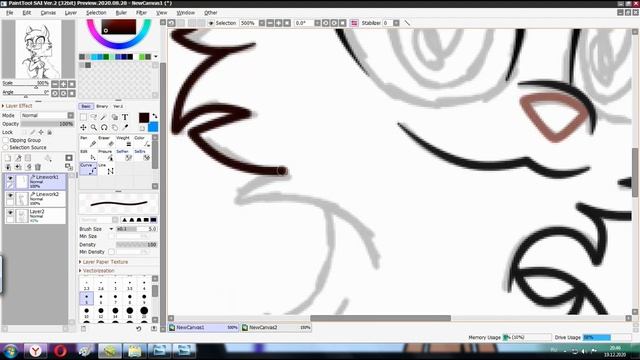This screenshot has height=360, width=640.
Task: Select brush size 5 preset
Action: [87, 298]
